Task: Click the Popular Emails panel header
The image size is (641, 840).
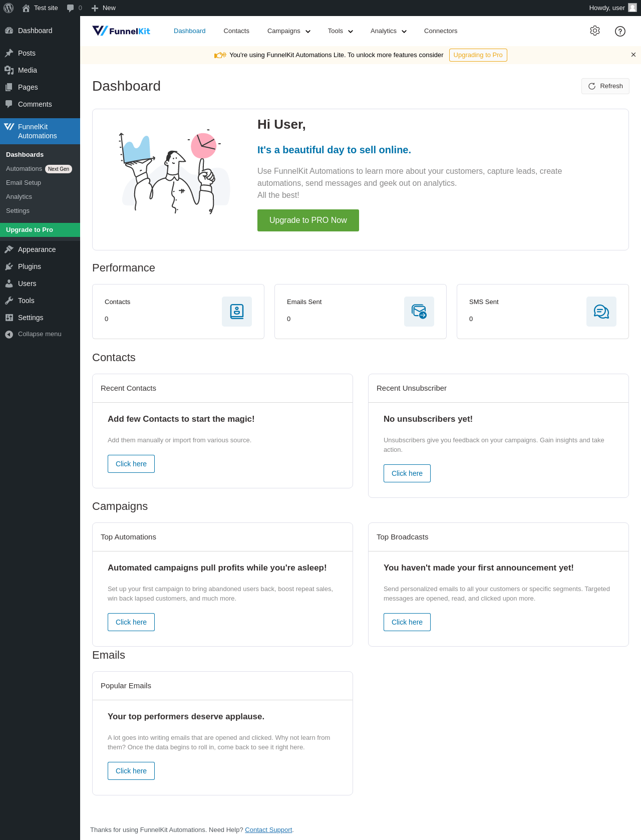Action: [x=222, y=686]
